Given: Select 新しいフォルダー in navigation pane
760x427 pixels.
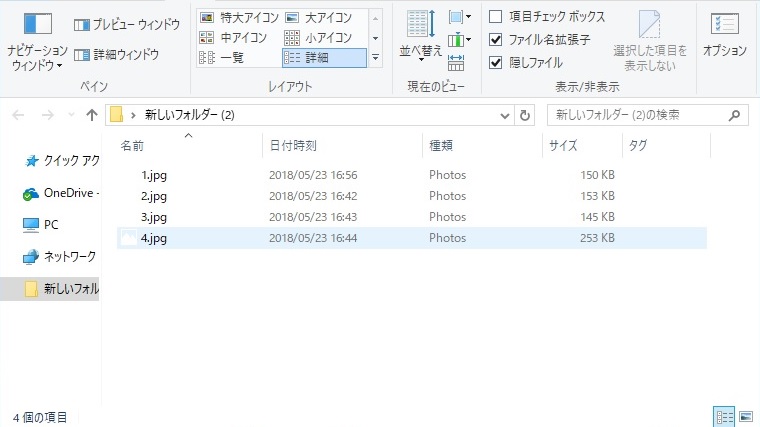Looking at the screenshot, I should click(49, 289).
